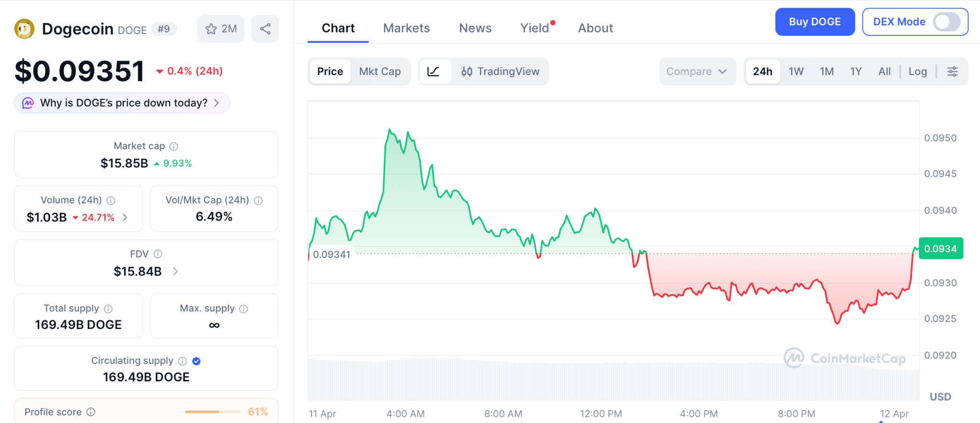Expand the FDV details chevron

176,271
